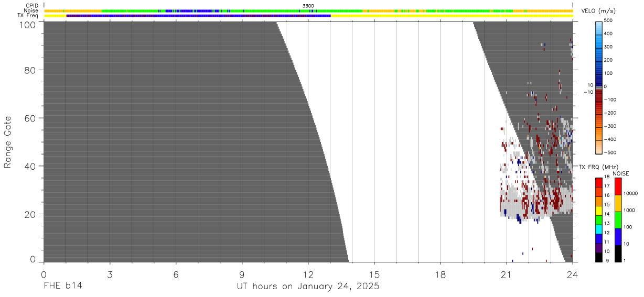Click the TX Freq row label at top left

(28, 16)
